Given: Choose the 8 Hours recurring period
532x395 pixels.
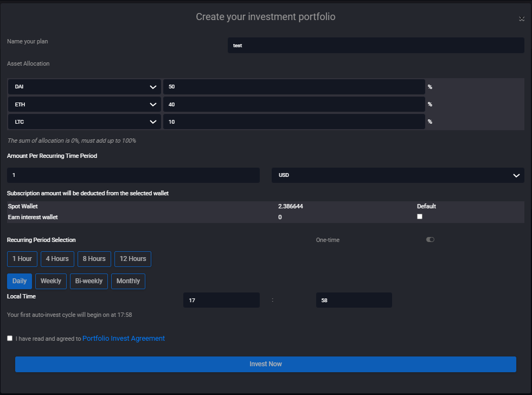Looking at the screenshot, I should (x=94, y=259).
